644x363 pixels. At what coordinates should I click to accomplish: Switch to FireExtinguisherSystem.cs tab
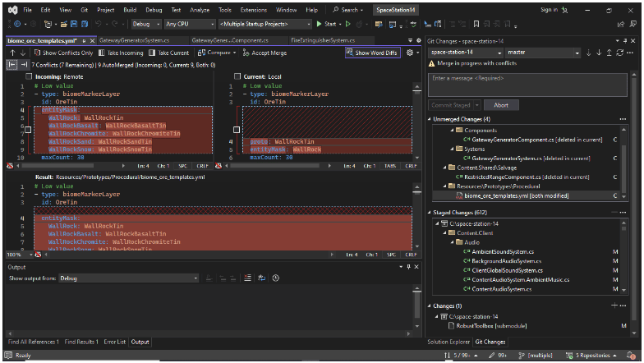click(323, 40)
